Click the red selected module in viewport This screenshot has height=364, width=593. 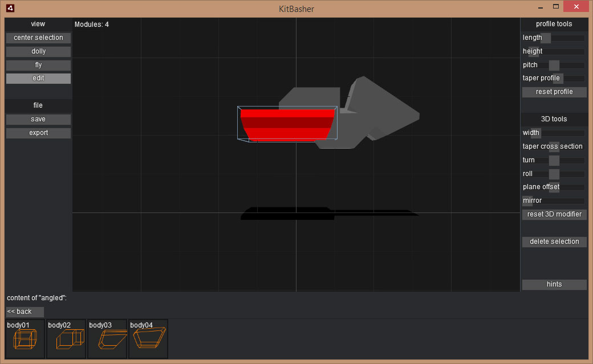[287, 124]
